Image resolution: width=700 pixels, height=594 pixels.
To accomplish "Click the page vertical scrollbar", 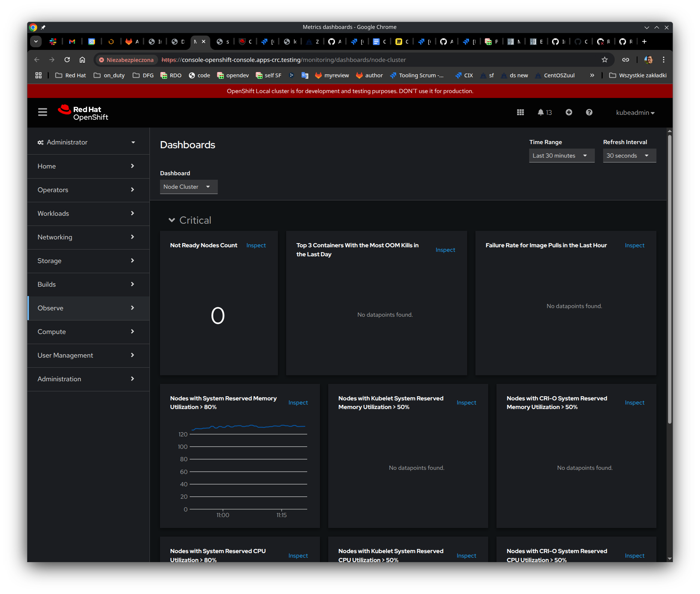I will (669, 278).
